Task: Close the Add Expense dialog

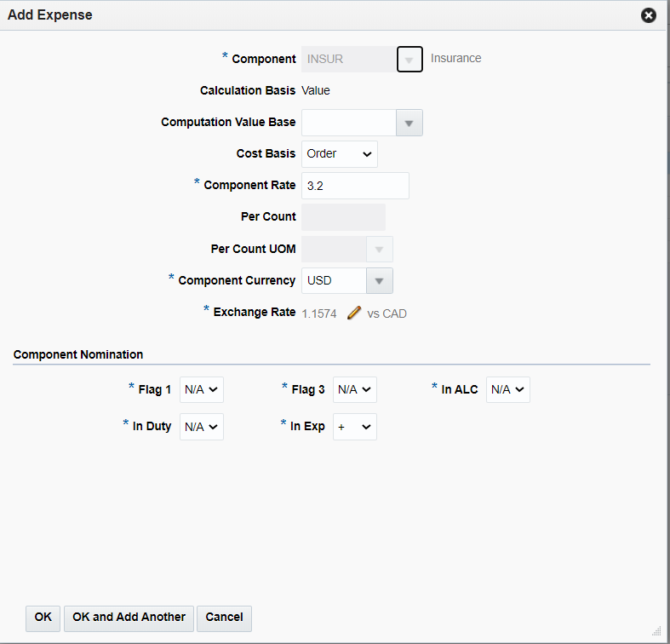Action: (x=649, y=15)
